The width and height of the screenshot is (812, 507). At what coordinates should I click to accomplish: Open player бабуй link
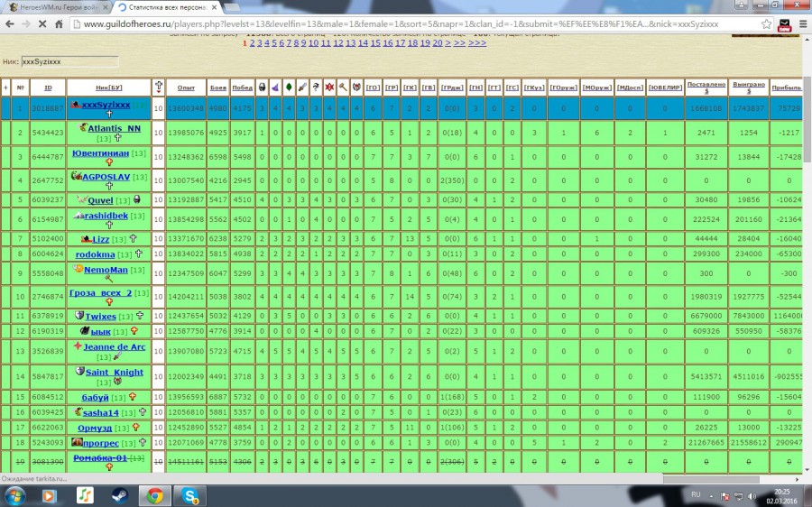pyautogui.click(x=96, y=397)
